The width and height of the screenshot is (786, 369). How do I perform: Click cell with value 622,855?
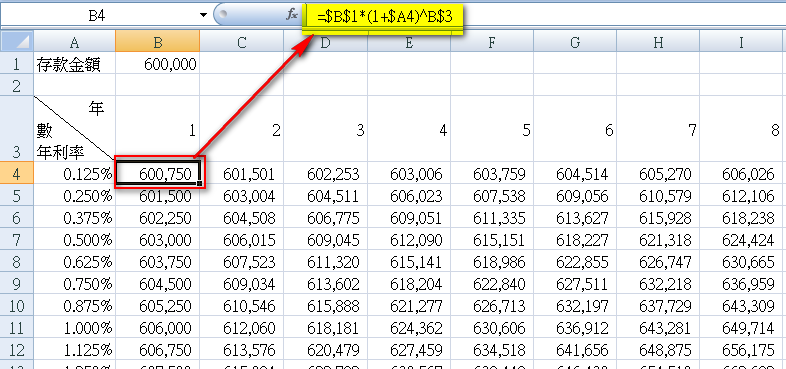click(x=575, y=262)
